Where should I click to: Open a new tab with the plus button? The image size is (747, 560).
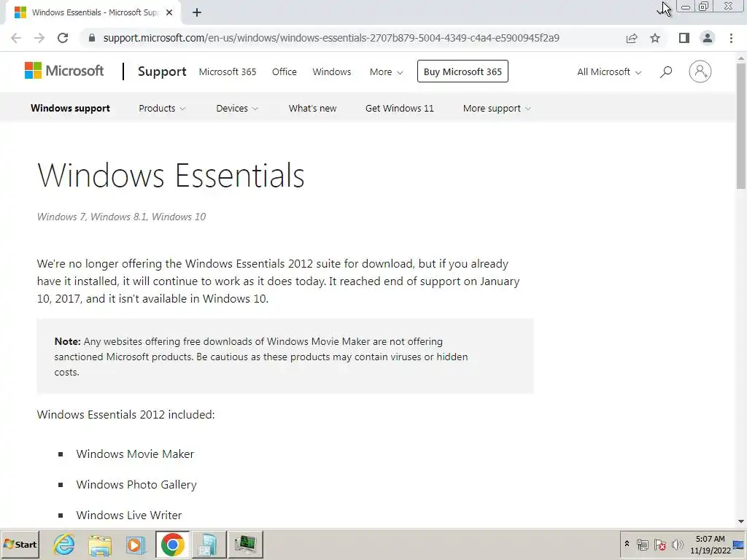197,13
